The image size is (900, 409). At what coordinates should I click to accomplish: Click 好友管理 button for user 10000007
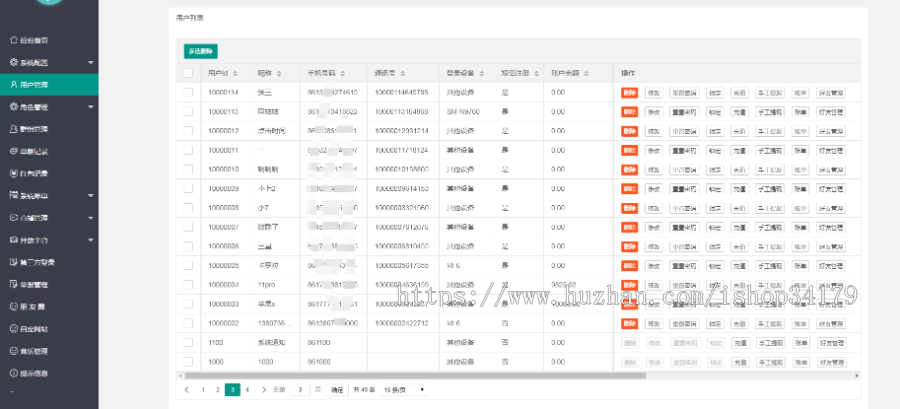(x=831, y=227)
